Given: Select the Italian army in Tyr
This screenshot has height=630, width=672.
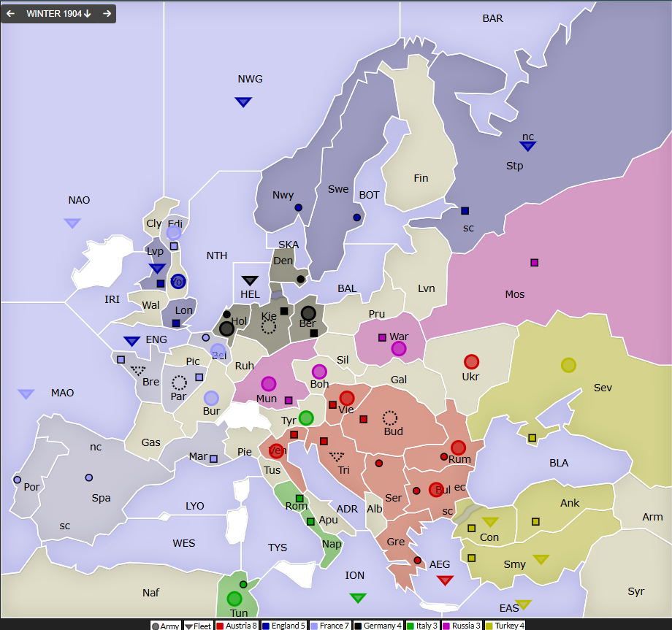Looking at the screenshot, I should (306, 418).
